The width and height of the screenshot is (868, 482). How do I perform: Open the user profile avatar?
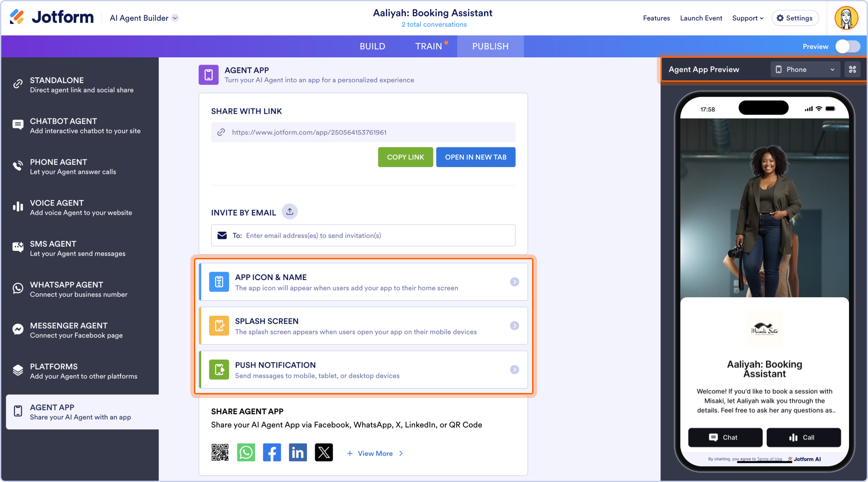coord(846,18)
